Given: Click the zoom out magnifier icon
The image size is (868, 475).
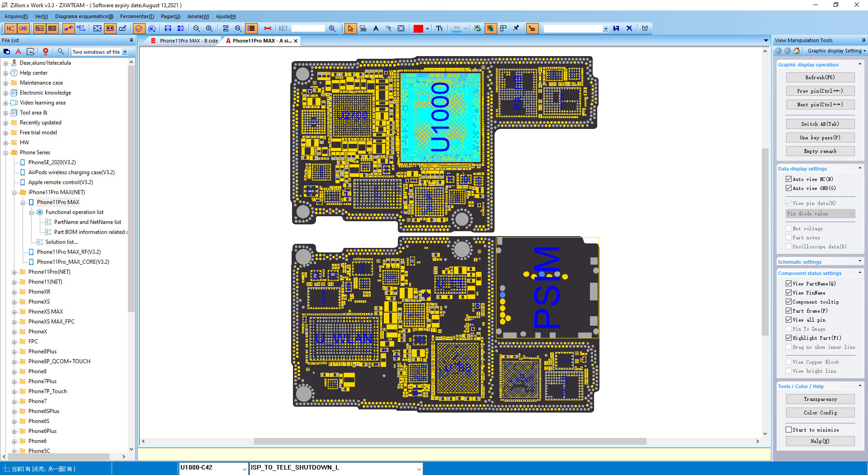Looking at the screenshot, I should pyautogui.click(x=197, y=28).
